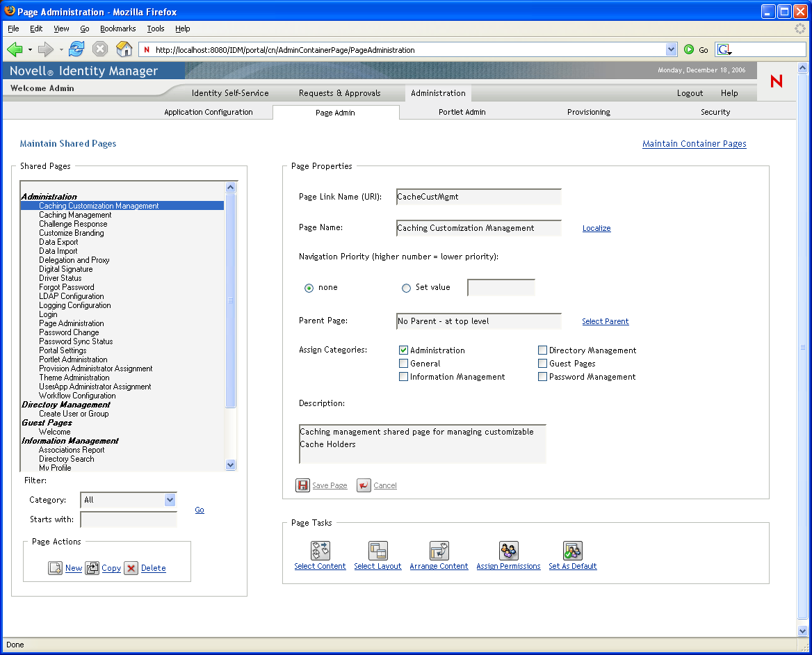Check the Directory Management category checkbox

[x=542, y=350]
